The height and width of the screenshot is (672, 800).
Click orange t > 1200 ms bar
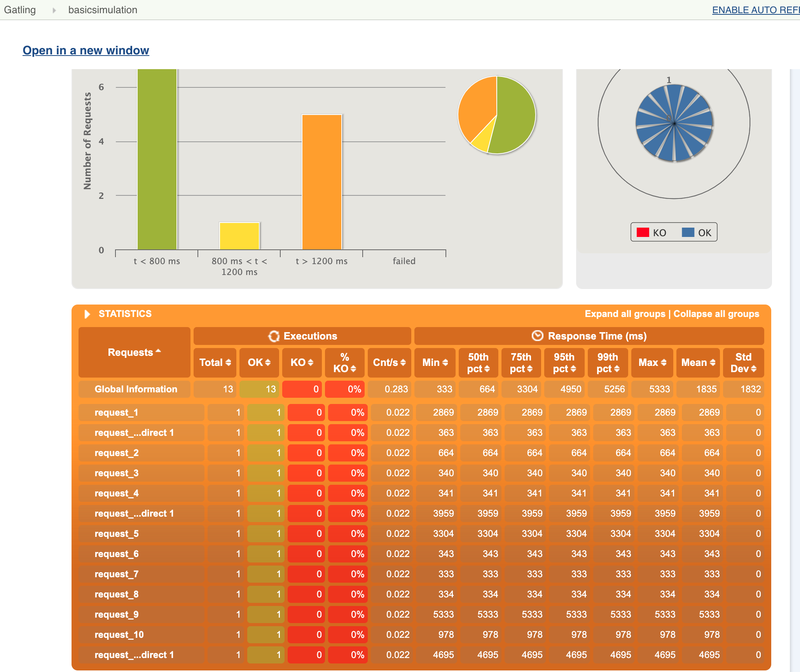point(322,182)
